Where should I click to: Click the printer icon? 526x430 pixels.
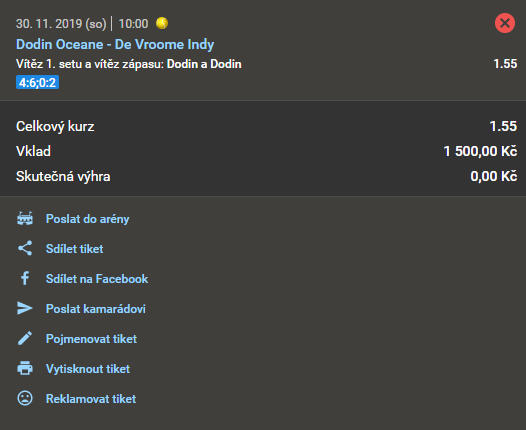point(25,368)
